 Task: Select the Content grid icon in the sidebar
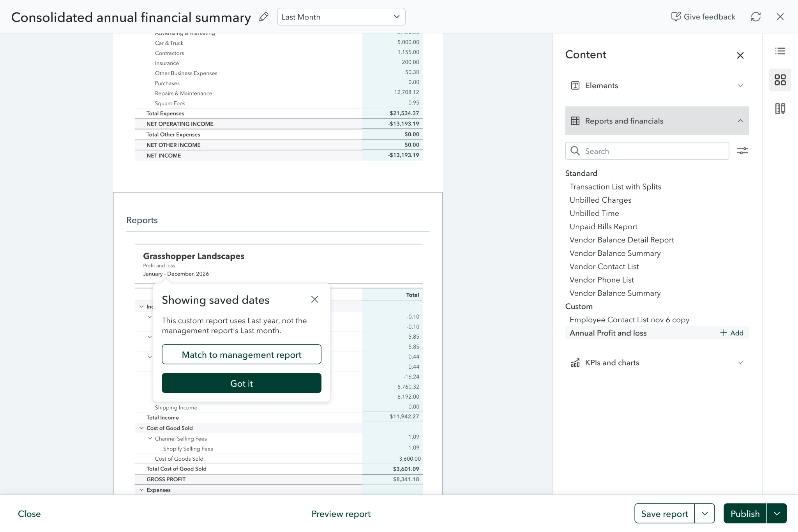click(780, 80)
